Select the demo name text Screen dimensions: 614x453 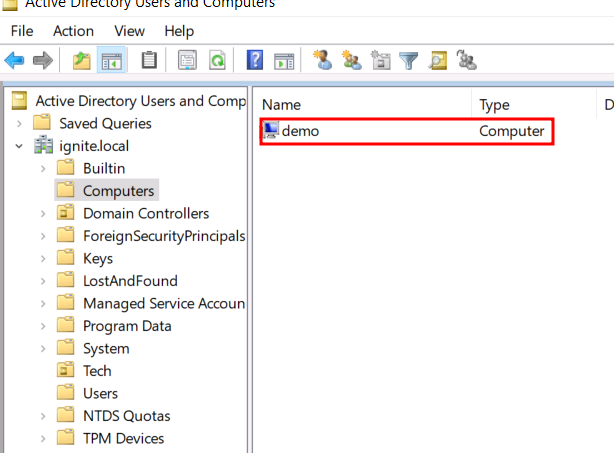click(300, 131)
